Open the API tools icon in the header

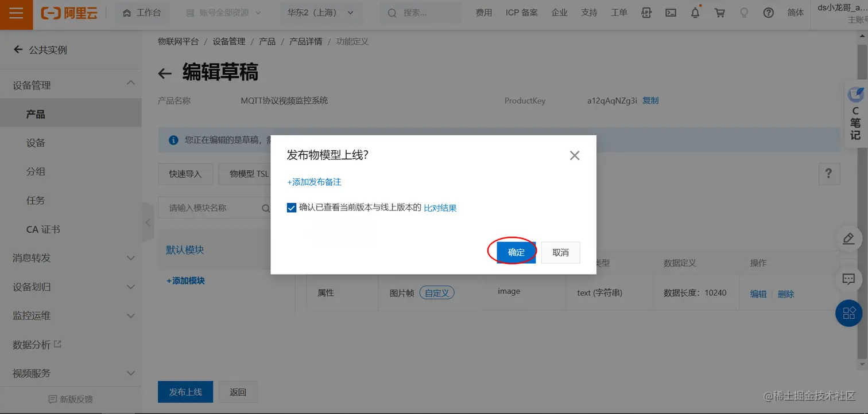click(x=646, y=13)
